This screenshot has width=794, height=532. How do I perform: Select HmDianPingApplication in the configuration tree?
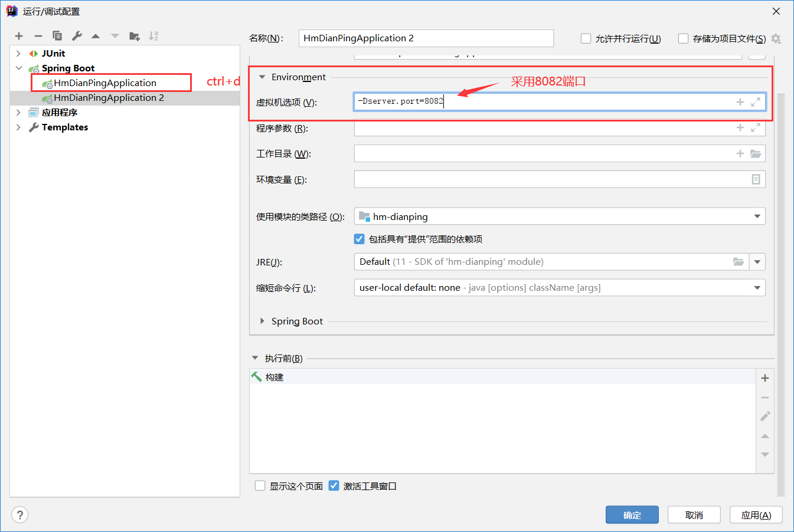coord(105,83)
